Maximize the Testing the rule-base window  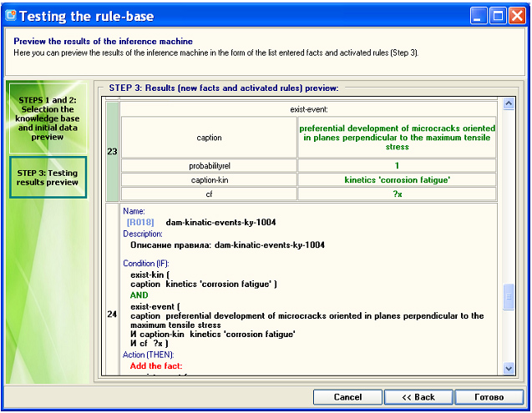click(x=498, y=16)
